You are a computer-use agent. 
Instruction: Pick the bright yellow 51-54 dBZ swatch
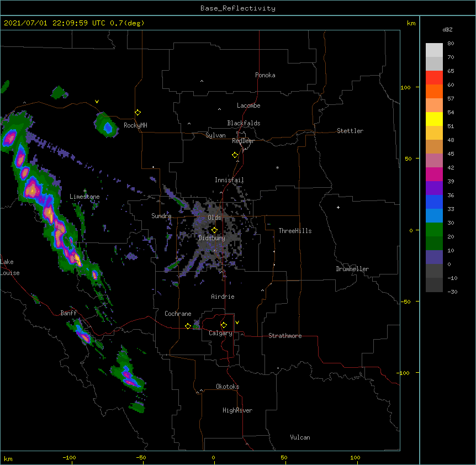(434, 119)
